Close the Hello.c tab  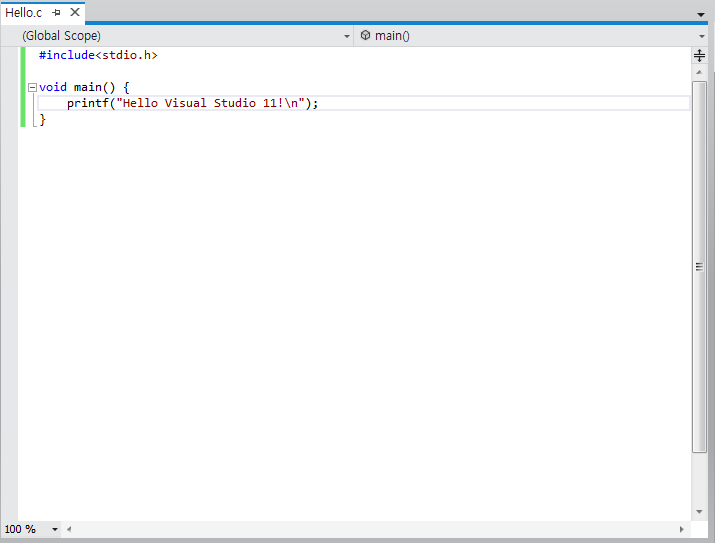tap(75, 12)
